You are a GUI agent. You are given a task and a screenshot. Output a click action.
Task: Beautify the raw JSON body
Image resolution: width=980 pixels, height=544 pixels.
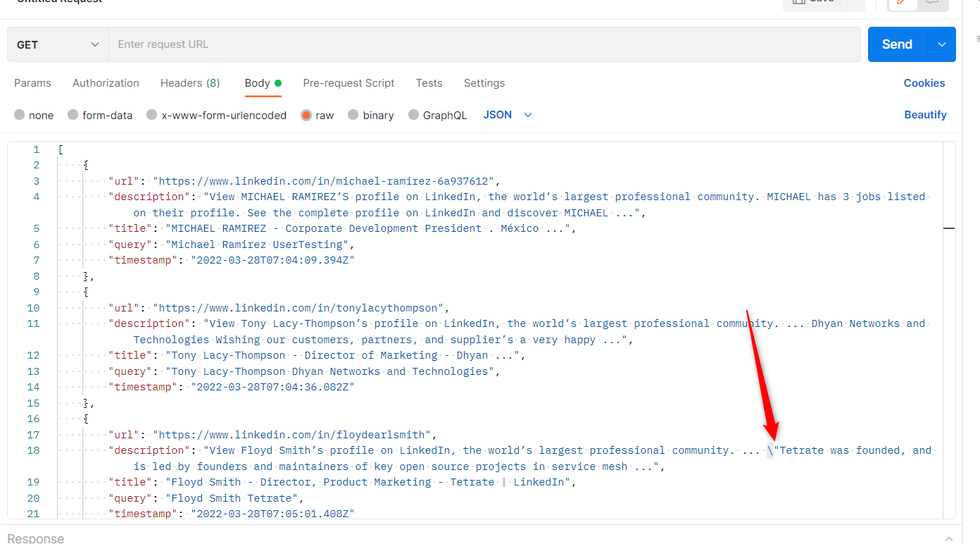pyautogui.click(x=925, y=115)
